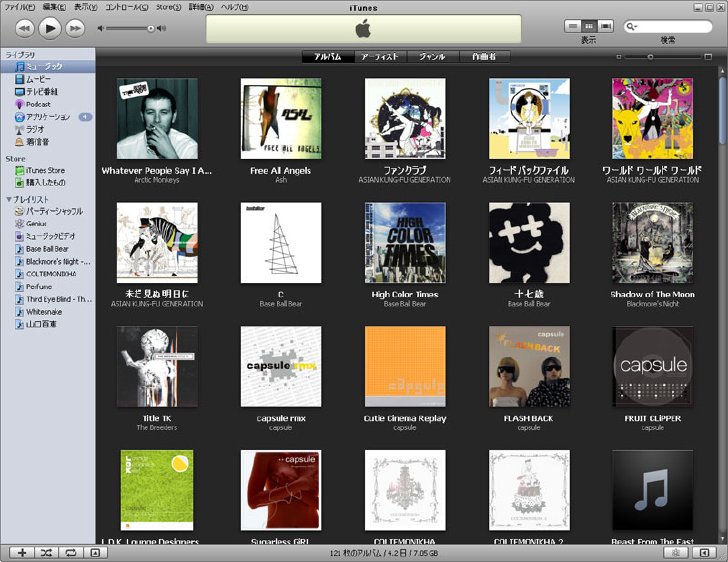This screenshot has width=728, height=562.
Task: Open Whatever People Say I Am album cover
Action: pos(157,118)
